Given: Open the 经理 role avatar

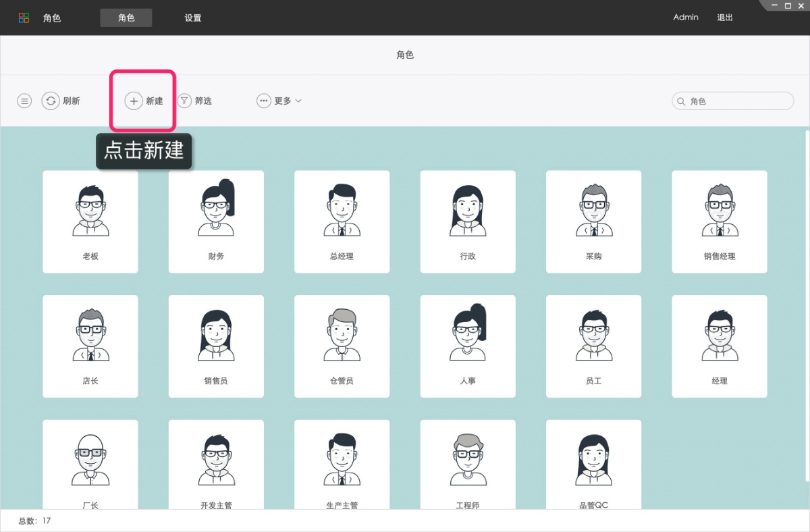Looking at the screenshot, I should point(720,335).
